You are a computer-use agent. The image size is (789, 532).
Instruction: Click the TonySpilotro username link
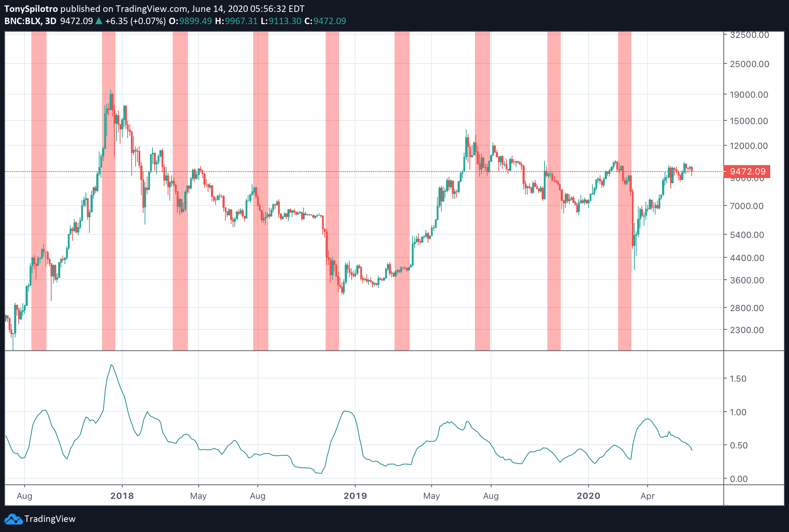point(32,9)
